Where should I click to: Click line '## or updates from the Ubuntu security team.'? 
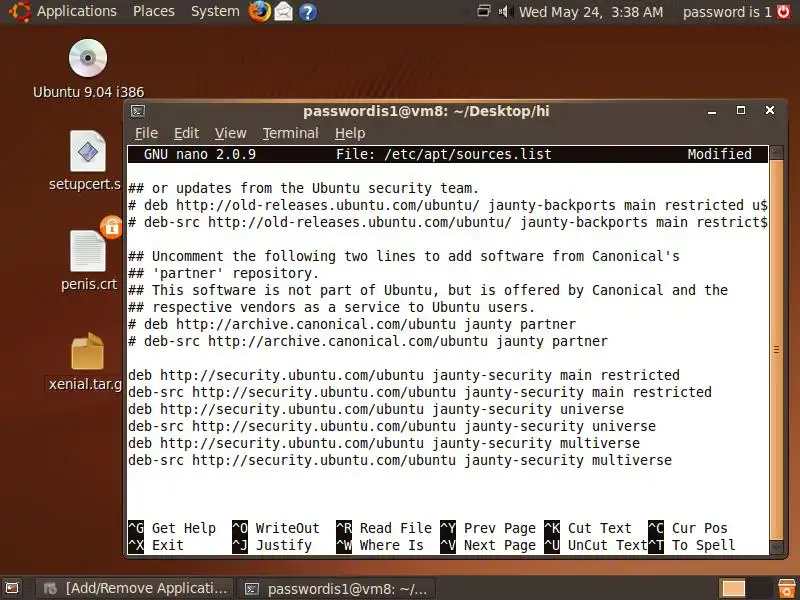coord(304,188)
